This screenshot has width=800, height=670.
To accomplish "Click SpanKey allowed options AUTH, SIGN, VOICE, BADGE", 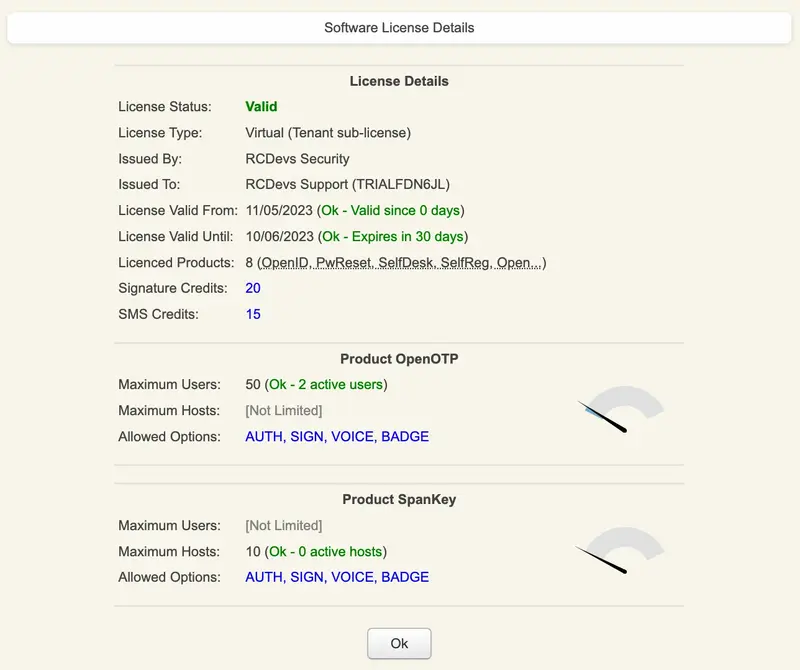I will coord(337,577).
